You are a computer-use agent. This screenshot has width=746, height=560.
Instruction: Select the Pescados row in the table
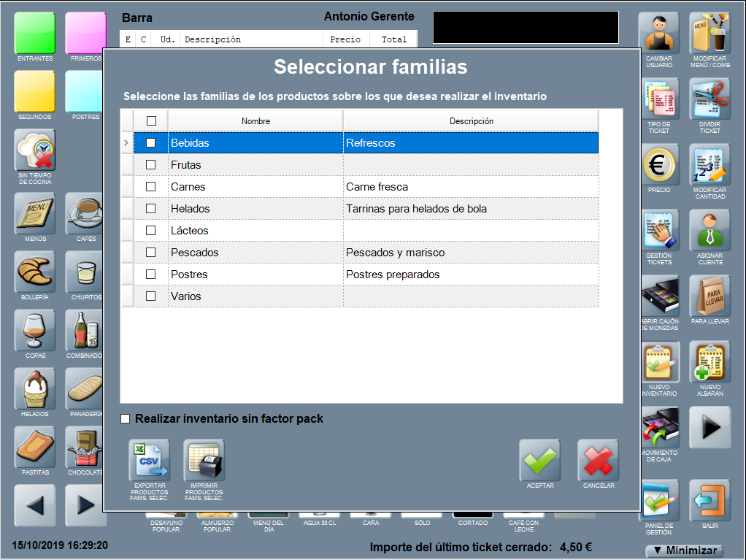[255, 253]
